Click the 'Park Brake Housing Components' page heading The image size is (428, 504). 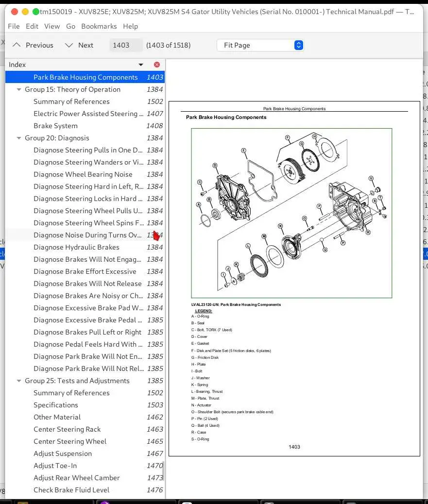226,118
